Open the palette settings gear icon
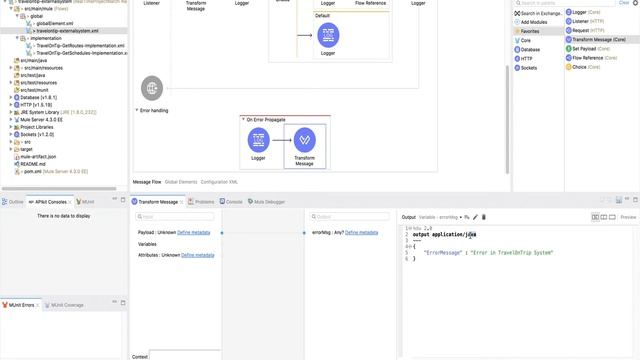 coord(635,2)
